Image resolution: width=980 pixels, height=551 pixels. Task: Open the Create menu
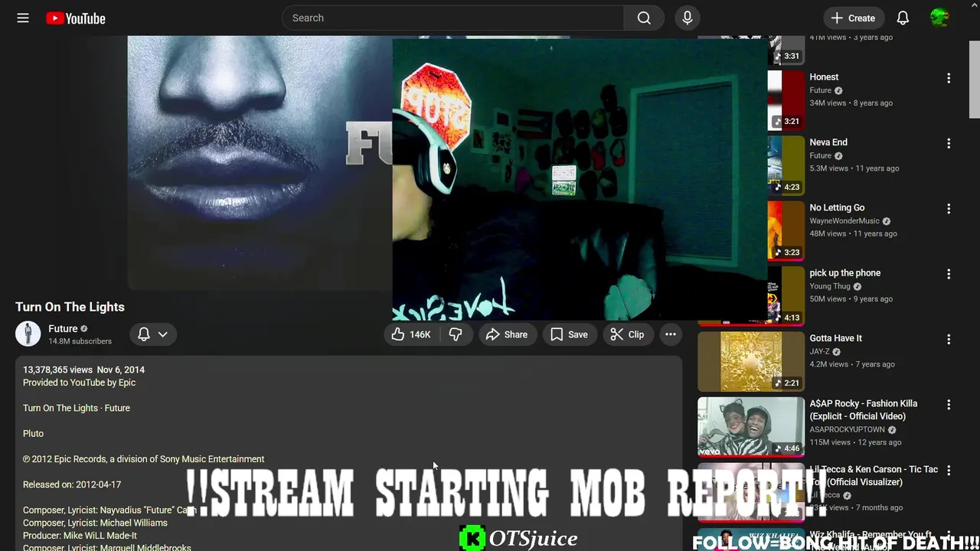pyautogui.click(x=853, y=18)
